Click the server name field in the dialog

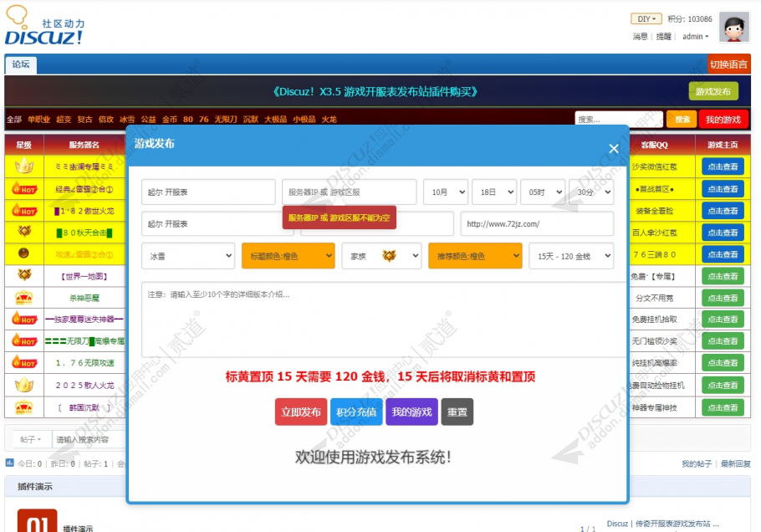point(208,192)
